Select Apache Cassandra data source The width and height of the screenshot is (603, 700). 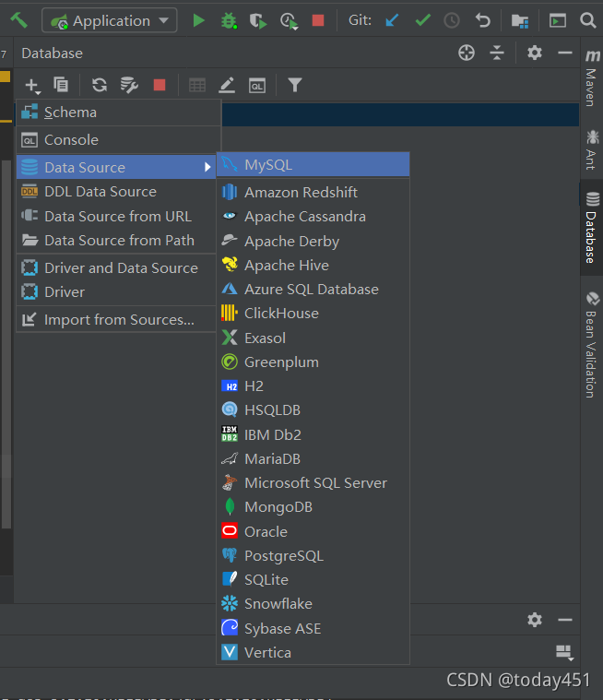pos(313,217)
